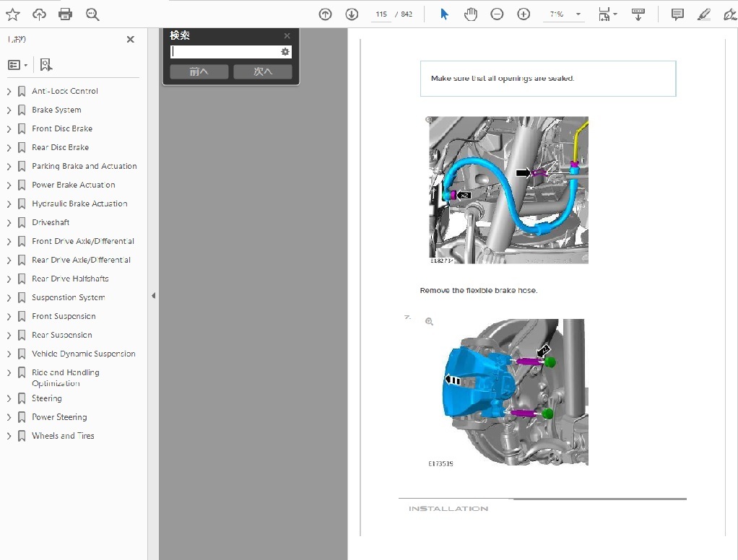Open Wheels and Tires bookmark
This screenshot has height=560, width=738.
click(x=63, y=436)
